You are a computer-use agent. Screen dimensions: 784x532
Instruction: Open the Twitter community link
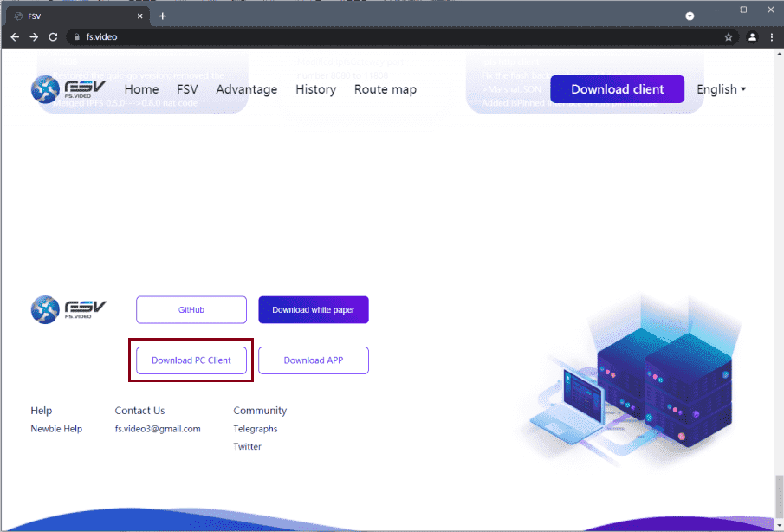coord(247,447)
